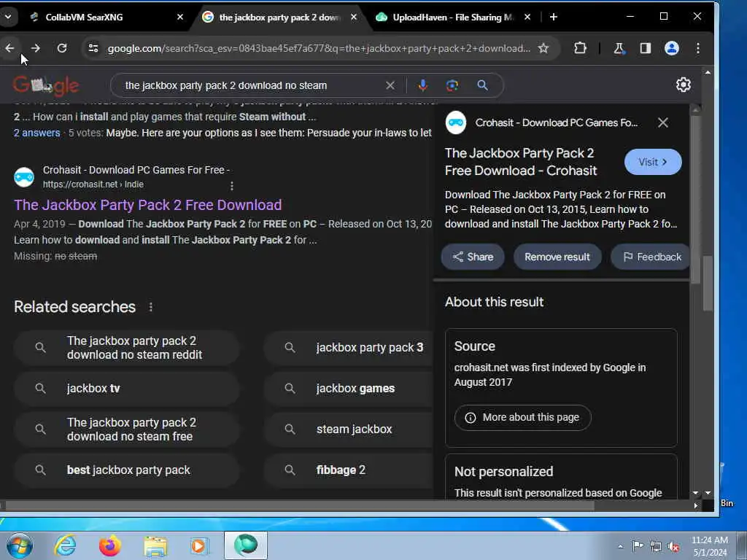
Task: Search related term jackbox party pack 3
Action: (348, 348)
